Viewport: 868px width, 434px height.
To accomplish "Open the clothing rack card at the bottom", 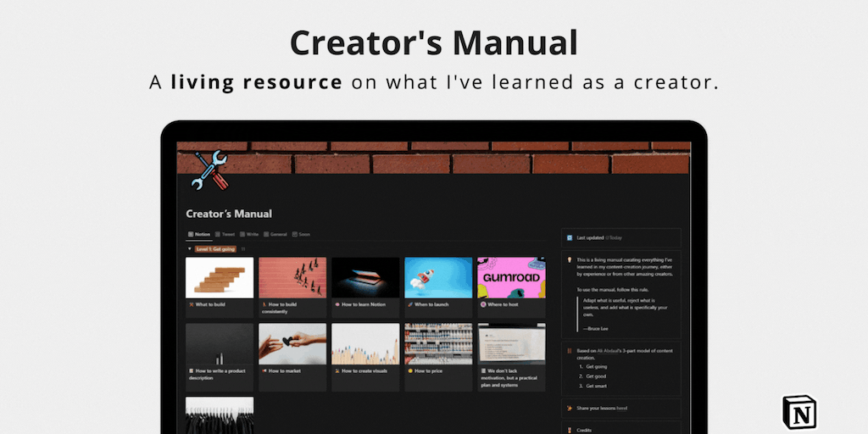I will (220, 415).
